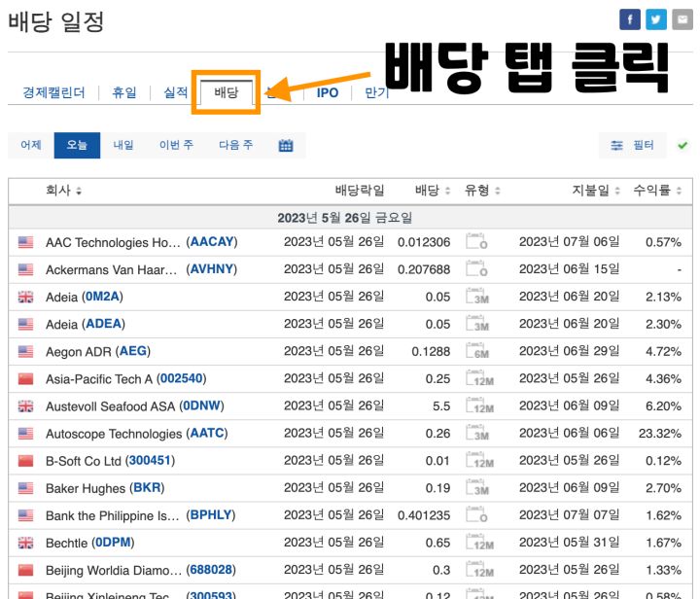Open the 경제캘린더 tab

pyautogui.click(x=53, y=92)
